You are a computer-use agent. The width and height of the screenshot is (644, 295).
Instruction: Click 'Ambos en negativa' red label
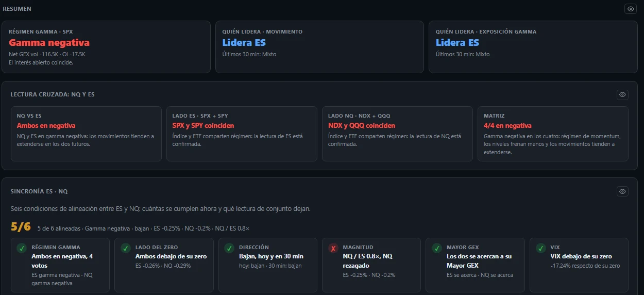pyautogui.click(x=46, y=125)
